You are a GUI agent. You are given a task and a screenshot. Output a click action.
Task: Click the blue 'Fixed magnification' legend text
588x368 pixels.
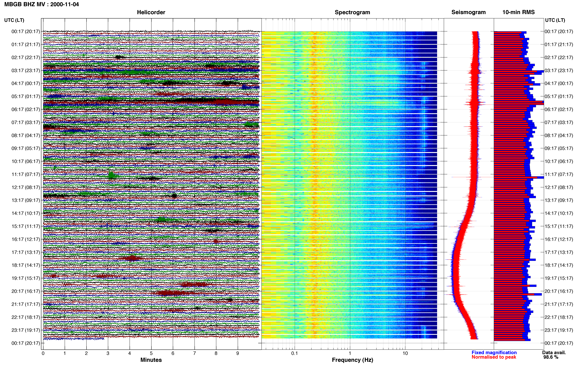[x=494, y=352]
